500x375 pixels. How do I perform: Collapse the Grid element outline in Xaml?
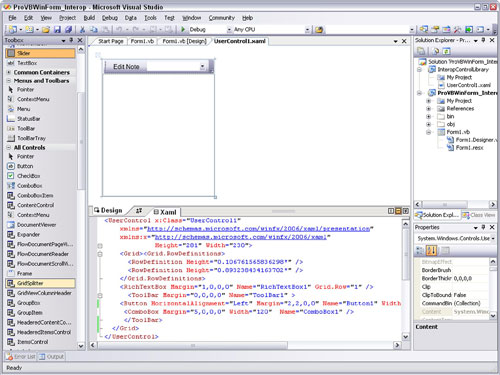100,254
